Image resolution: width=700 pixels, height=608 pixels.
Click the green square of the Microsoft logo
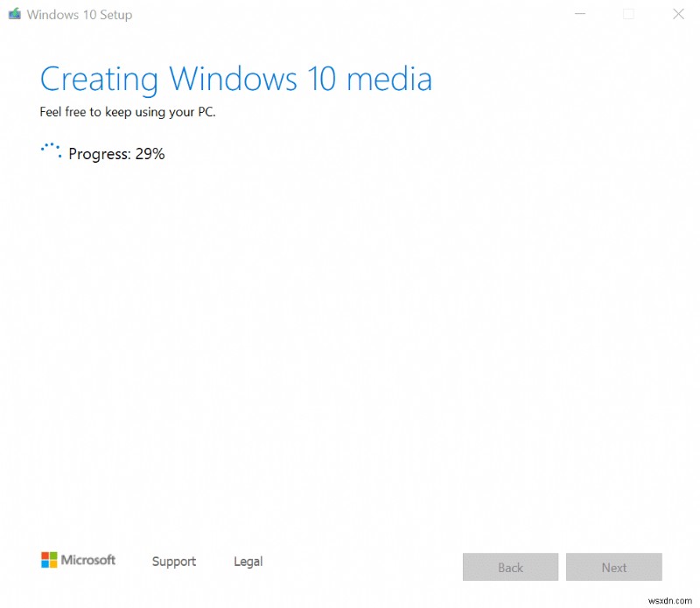pos(53,556)
